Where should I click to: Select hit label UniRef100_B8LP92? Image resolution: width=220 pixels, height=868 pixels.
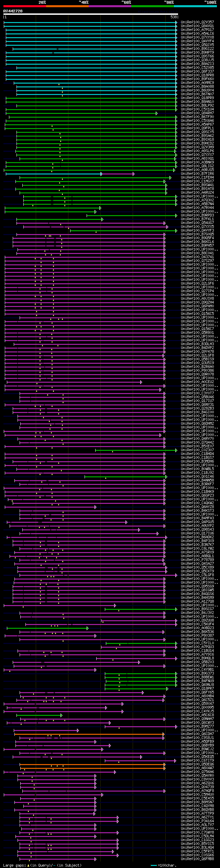197,105
